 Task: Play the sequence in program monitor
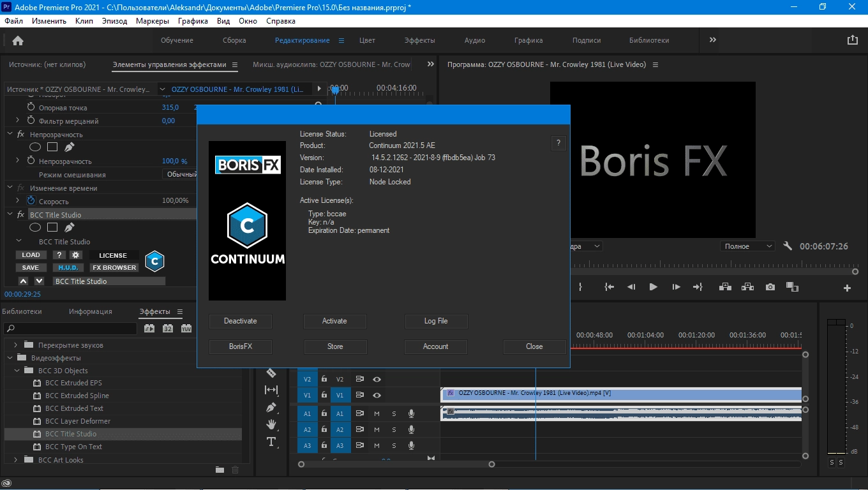[x=653, y=287]
